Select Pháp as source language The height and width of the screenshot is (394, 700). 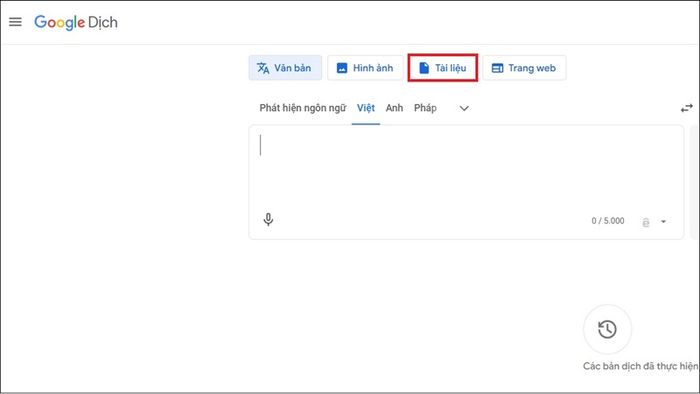(x=425, y=108)
